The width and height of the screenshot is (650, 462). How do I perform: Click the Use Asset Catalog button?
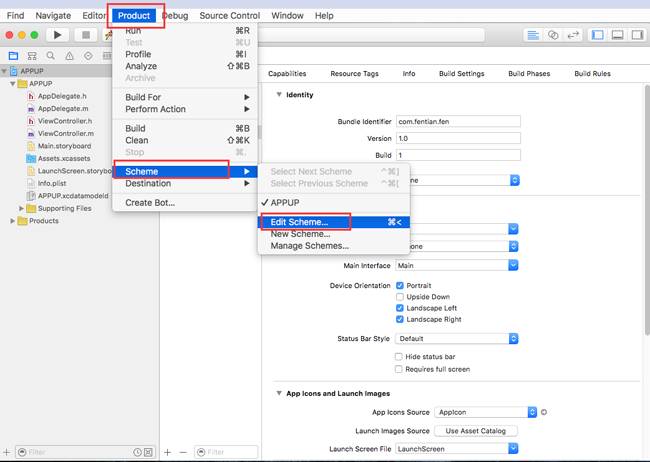[475, 431]
